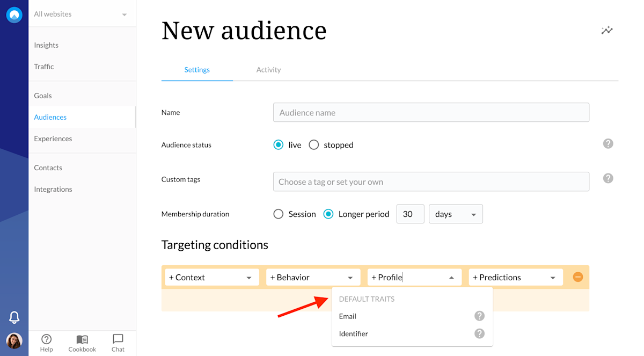Go to Experiences in the sidebar

53,139
